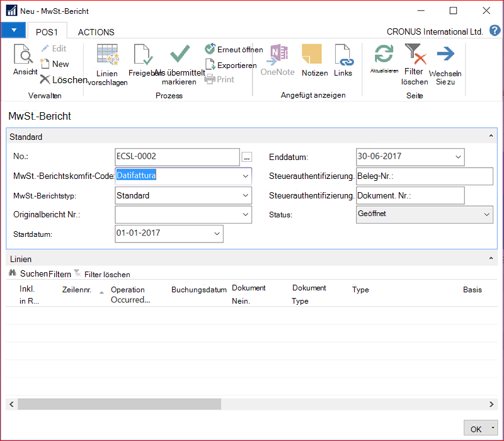Collapse the Standard section
This screenshot has width=504, height=441.
point(491,136)
